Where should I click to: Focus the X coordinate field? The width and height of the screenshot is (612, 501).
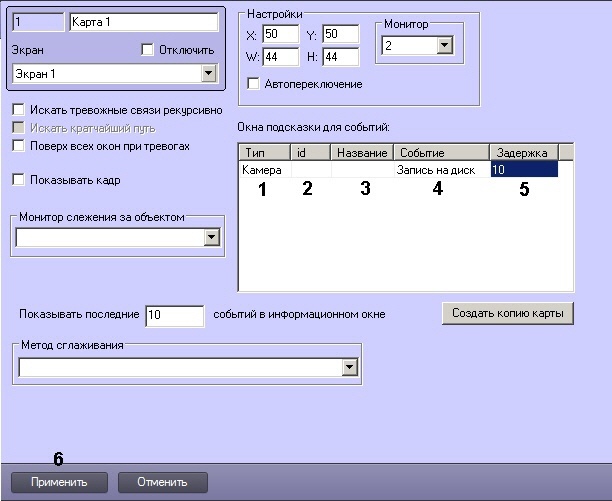pos(280,35)
